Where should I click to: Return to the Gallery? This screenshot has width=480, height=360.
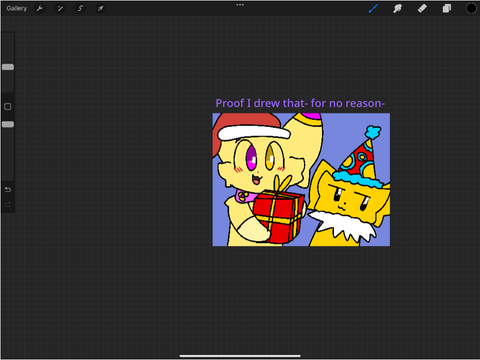point(17,8)
